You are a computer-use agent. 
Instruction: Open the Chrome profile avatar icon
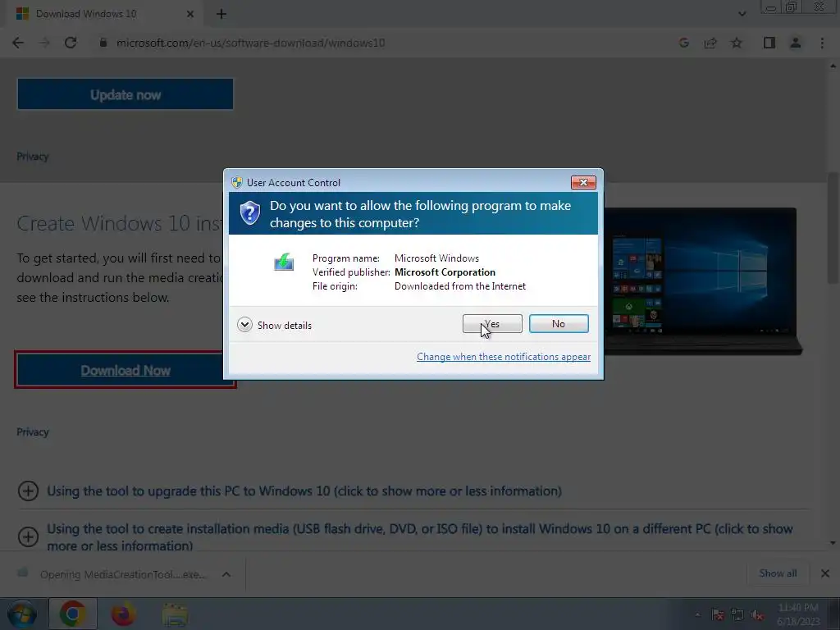pyautogui.click(x=796, y=43)
